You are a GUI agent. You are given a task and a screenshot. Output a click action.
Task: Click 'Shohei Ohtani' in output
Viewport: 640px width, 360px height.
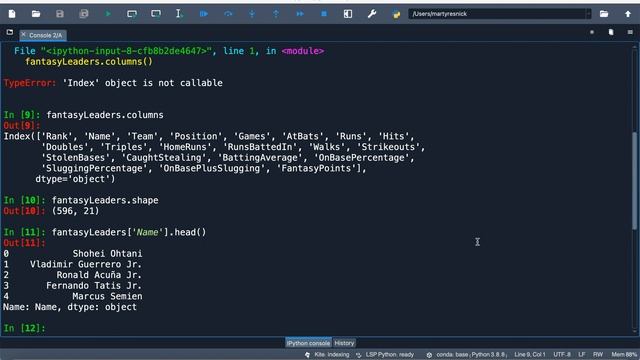point(107,254)
